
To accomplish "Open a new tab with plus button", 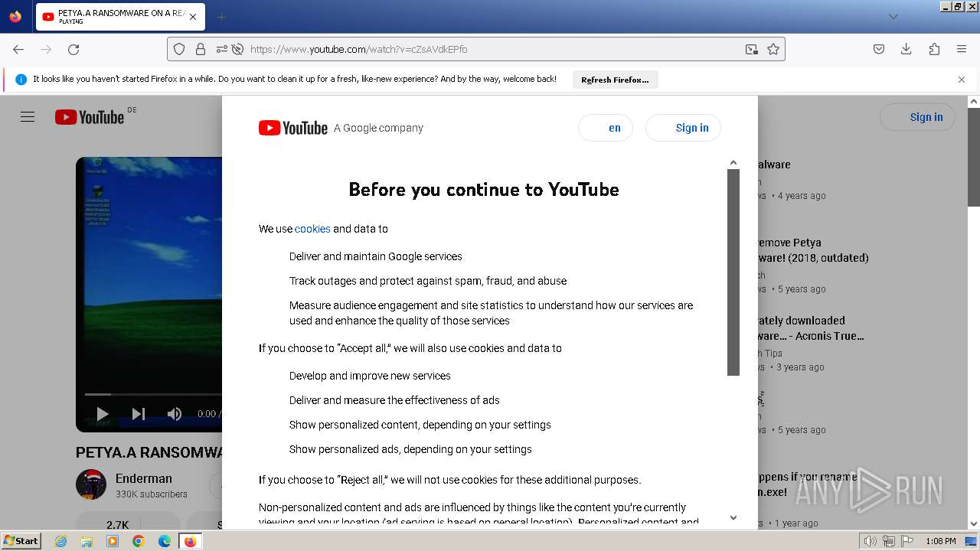I will pos(221,17).
